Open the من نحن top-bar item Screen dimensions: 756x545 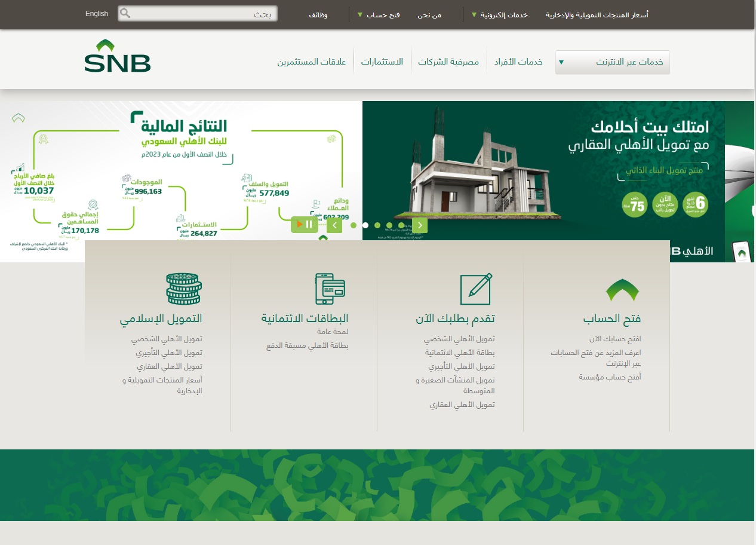click(429, 14)
